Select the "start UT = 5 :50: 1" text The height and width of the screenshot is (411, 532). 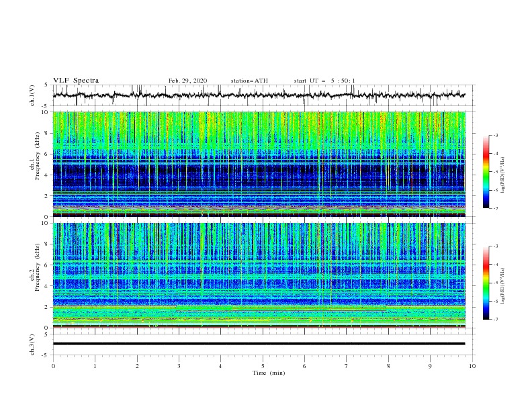pos(324,81)
